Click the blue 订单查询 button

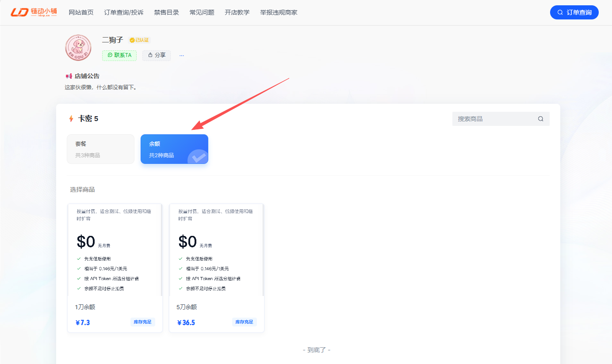pyautogui.click(x=574, y=12)
